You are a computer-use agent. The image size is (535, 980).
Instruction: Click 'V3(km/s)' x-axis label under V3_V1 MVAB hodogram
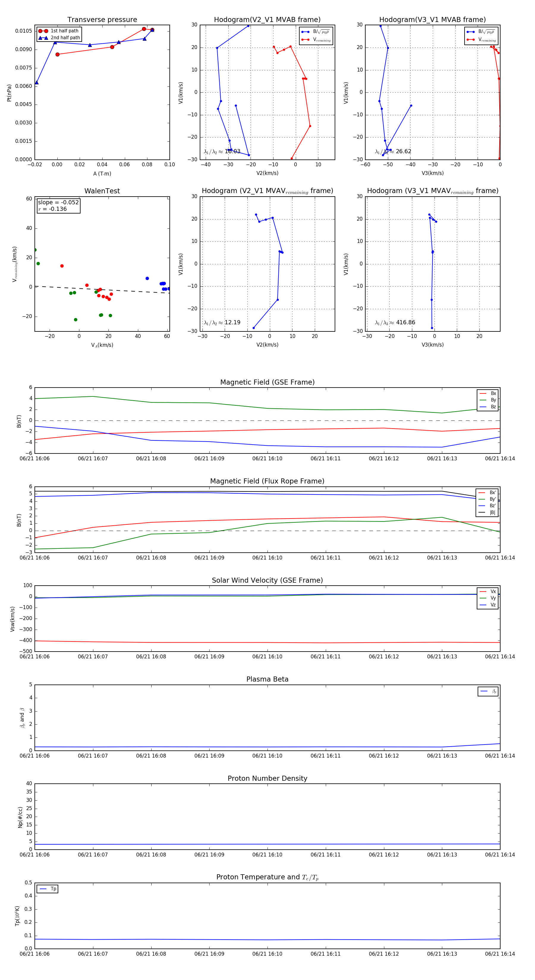(432, 173)
